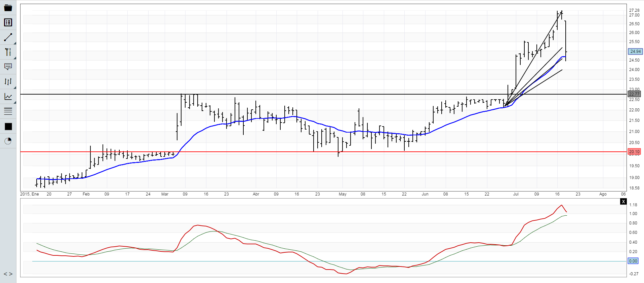
Task: Click the 18.58 bottom price axis value
Action: click(x=634, y=188)
